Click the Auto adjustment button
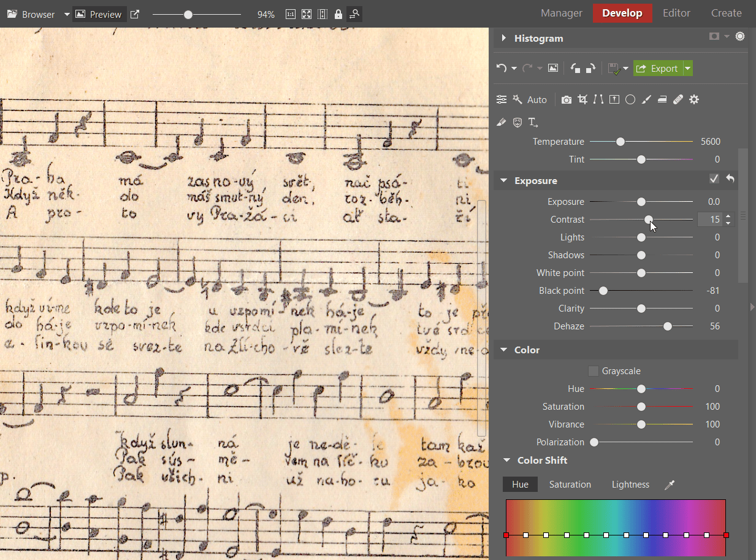This screenshot has height=560, width=756. (537, 99)
